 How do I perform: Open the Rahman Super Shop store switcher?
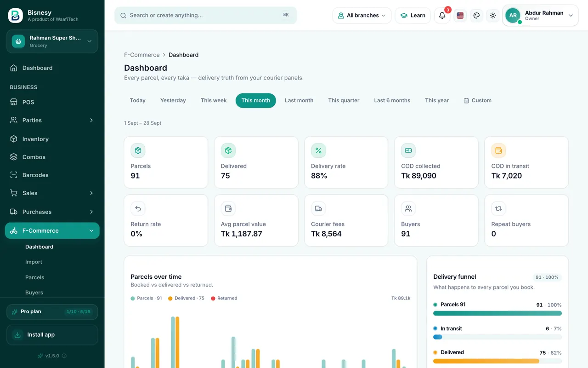click(x=52, y=41)
